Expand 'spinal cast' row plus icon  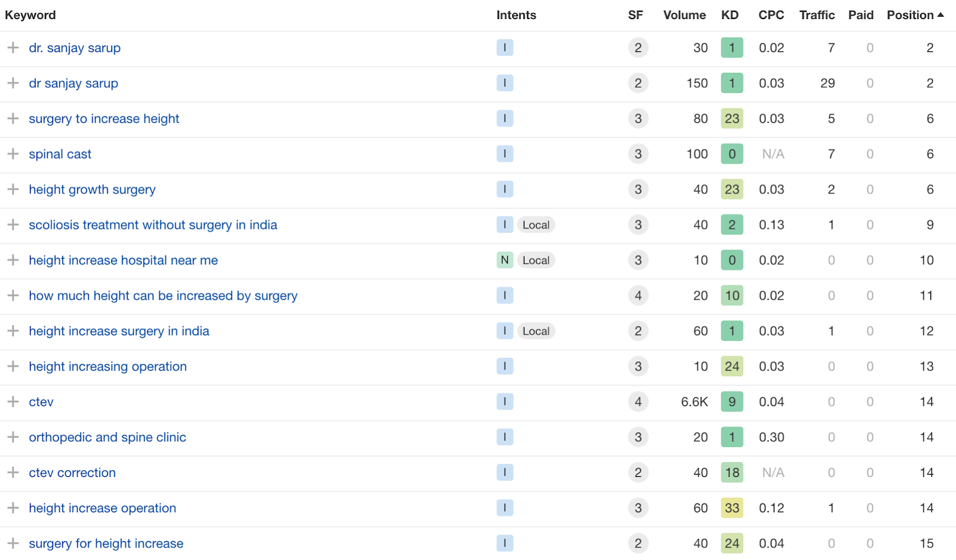click(x=13, y=154)
